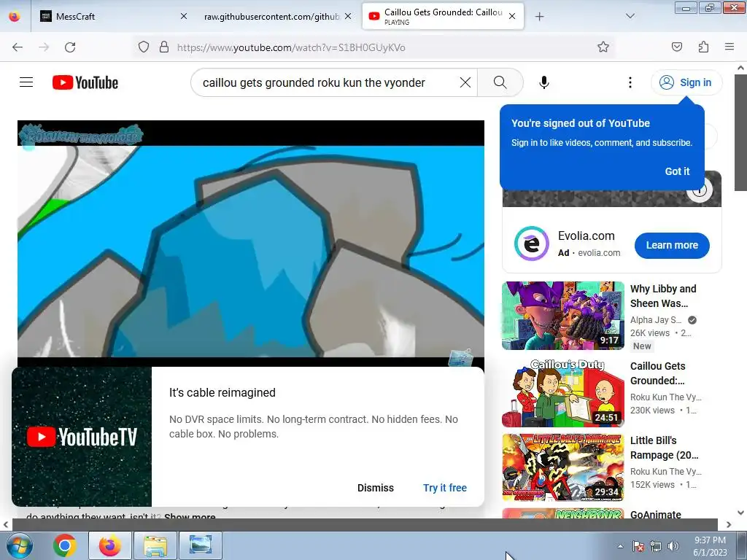Open the YouTube hamburger guide menu
747x560 pixels.
coord(26,82)
